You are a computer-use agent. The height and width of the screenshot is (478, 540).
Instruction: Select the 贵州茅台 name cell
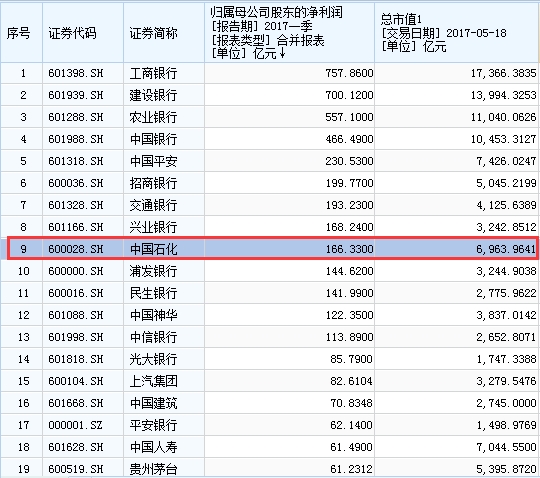click(153, 469)
